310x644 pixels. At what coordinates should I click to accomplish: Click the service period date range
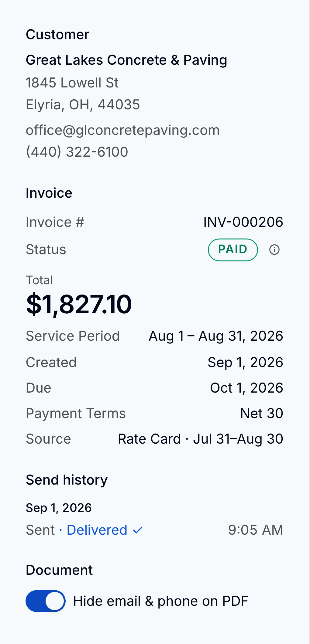[216, 336]
